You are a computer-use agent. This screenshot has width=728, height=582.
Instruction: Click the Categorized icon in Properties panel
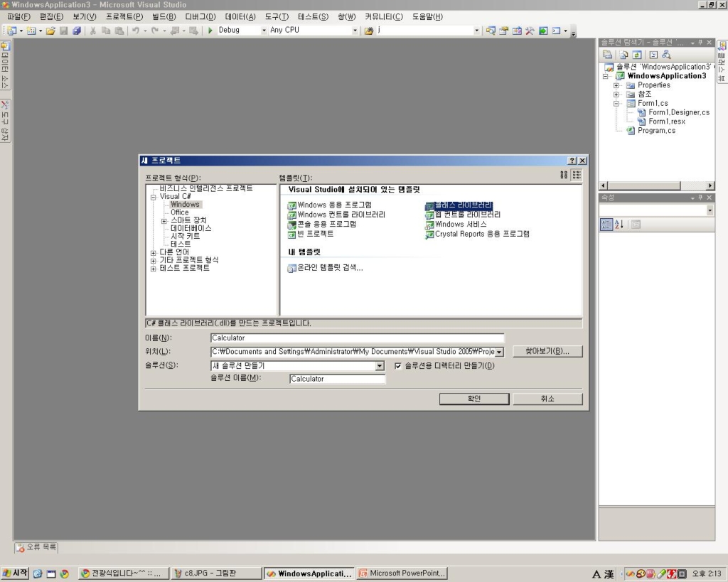pyautogui.click(x=606, y=225)
